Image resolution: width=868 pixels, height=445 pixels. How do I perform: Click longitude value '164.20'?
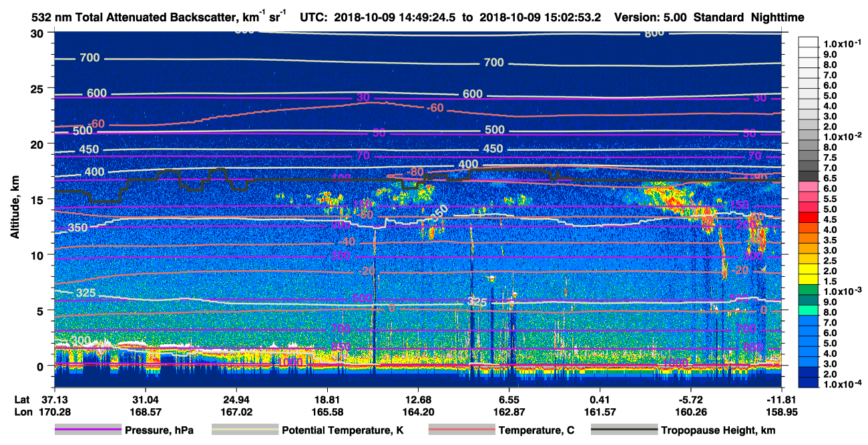pos(418,412)
